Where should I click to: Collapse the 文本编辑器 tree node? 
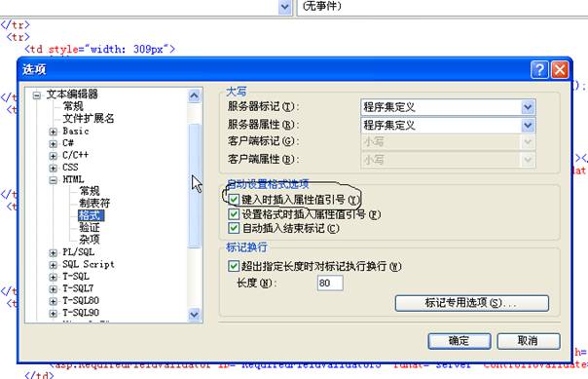pyautogui.click(x=37, y=95)
